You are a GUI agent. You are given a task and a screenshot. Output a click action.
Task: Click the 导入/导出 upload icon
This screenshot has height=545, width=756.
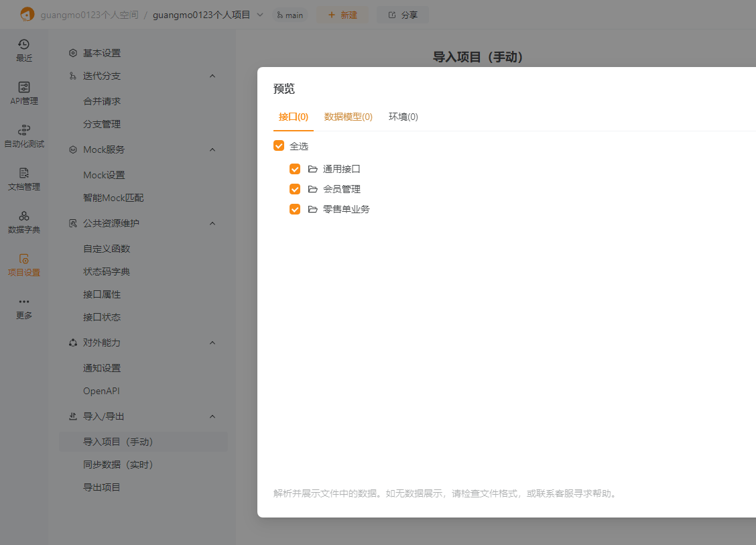point(73,417)
